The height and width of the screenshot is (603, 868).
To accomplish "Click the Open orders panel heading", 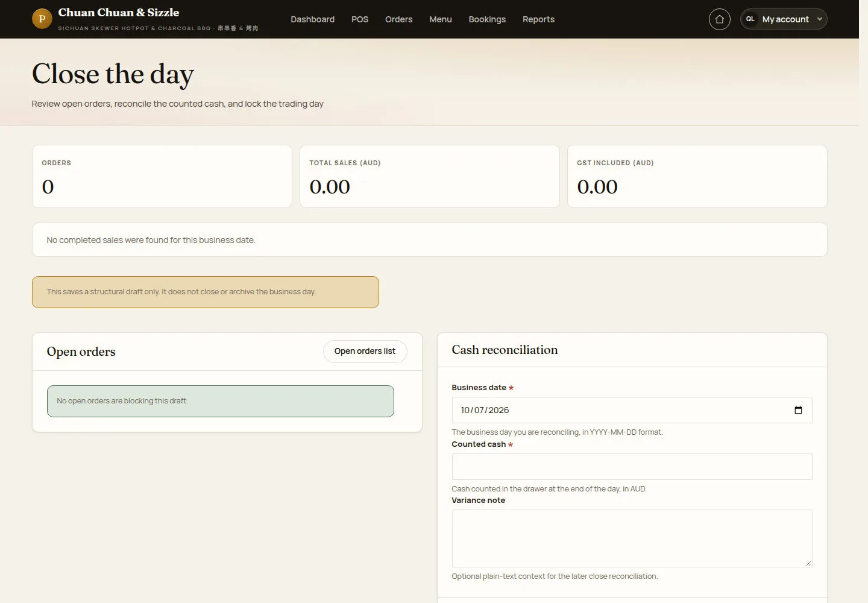I will (x=81, y=352).
